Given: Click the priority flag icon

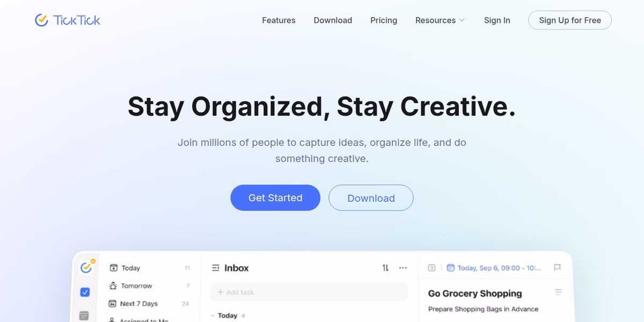Looking at the screenshot, I should [557, 268].
